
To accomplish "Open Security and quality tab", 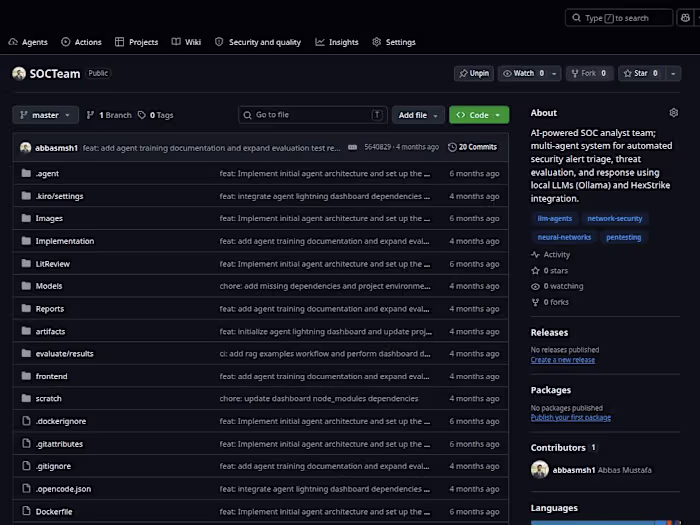I will [x=258, y=42].
